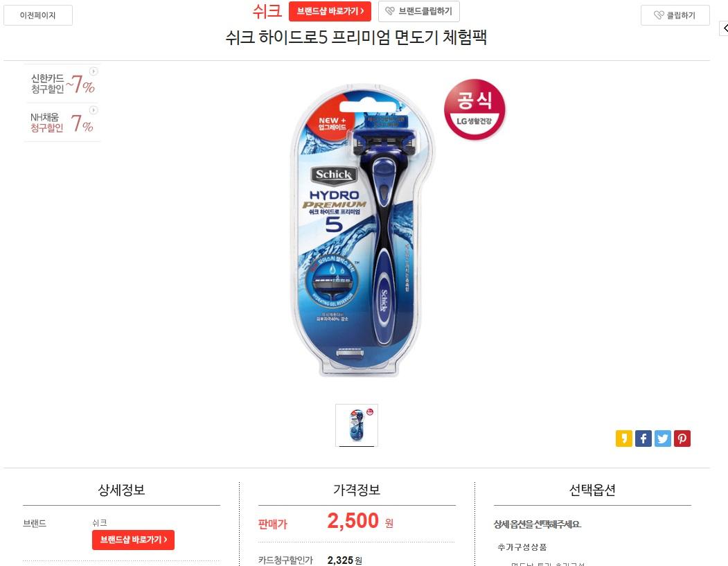Viewport: 728px width, 566px height.
Task: Open 브랜드샵 바로가기 under 상세정보
Action: click(x=133, y=540)
